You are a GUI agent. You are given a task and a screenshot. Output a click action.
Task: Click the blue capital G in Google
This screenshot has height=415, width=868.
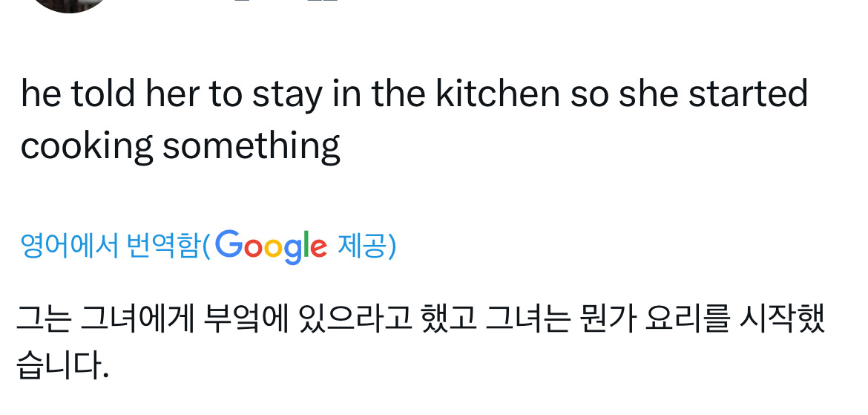(230, 245)
